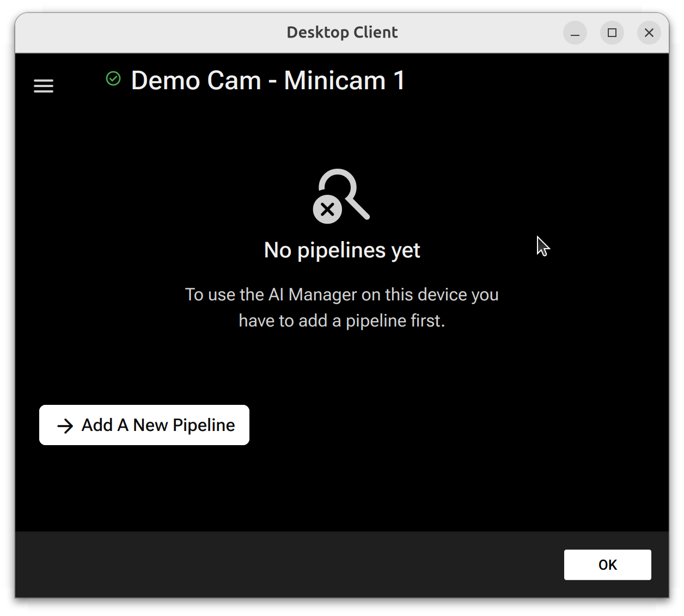Click the word "Minicam 1" in the title
The width and height of the screenshot is (684, 616).
click(x=344, y=81)
